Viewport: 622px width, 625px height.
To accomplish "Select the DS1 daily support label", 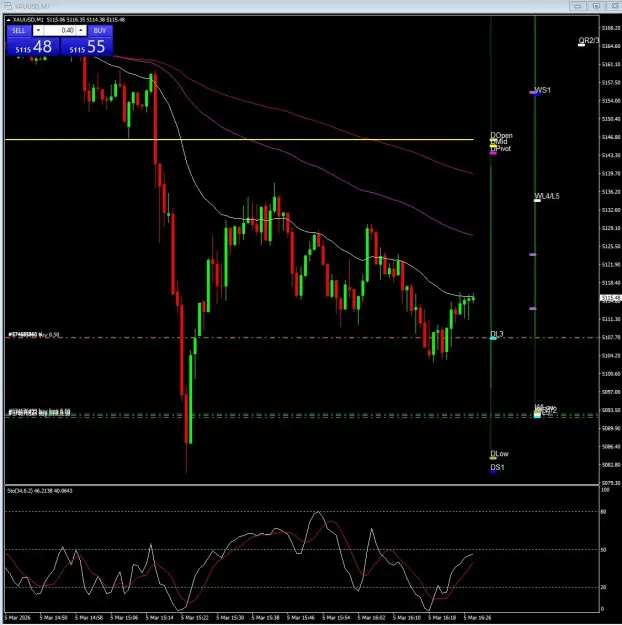I will (497, 467).
